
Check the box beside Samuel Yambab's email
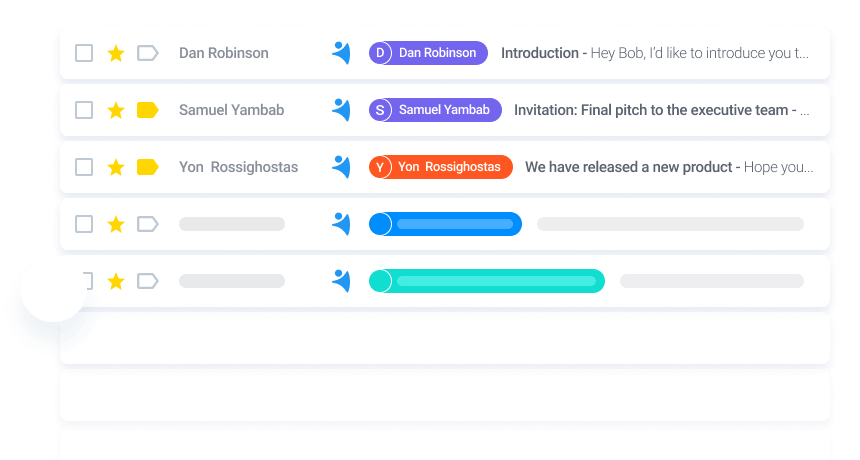point(84,110)
